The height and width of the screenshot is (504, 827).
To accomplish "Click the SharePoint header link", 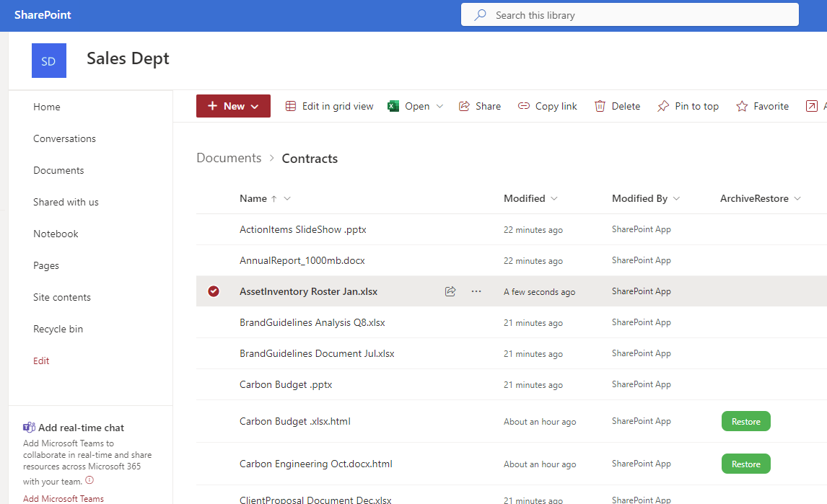I will click(43, 15).
